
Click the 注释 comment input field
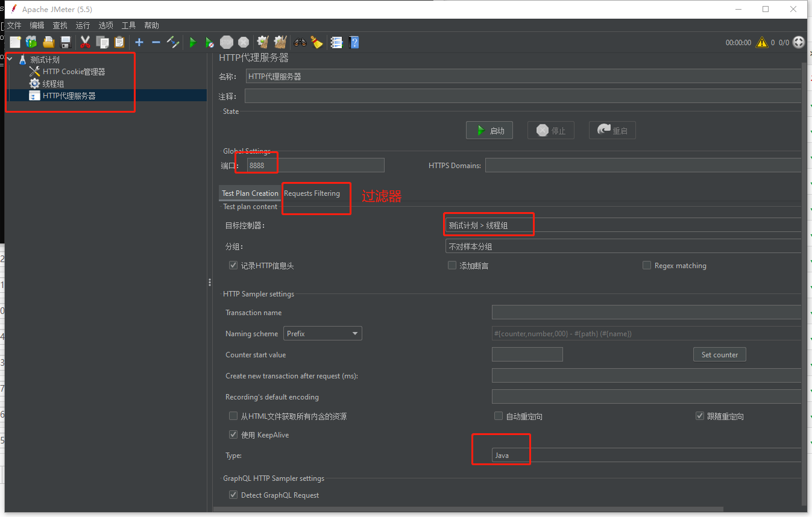(523, 96)
